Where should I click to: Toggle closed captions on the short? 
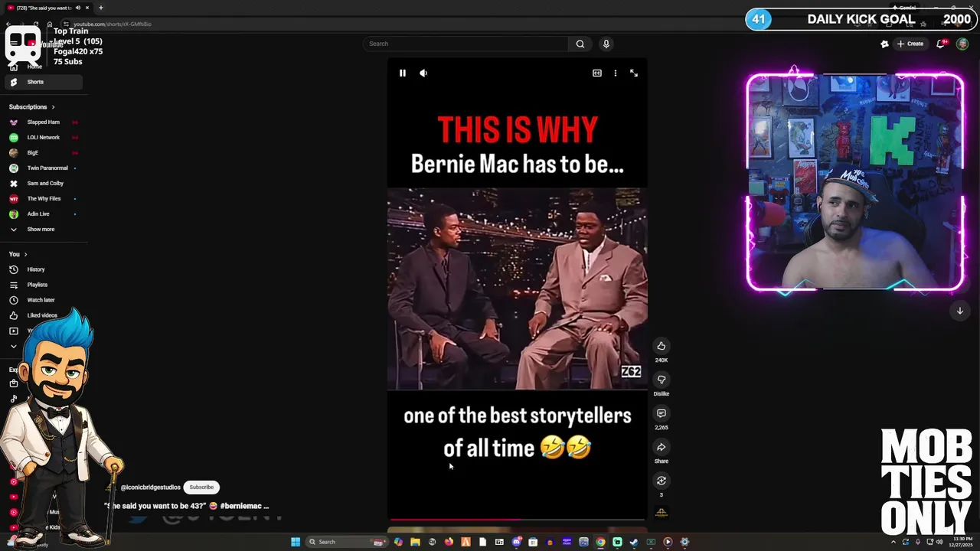597,73
